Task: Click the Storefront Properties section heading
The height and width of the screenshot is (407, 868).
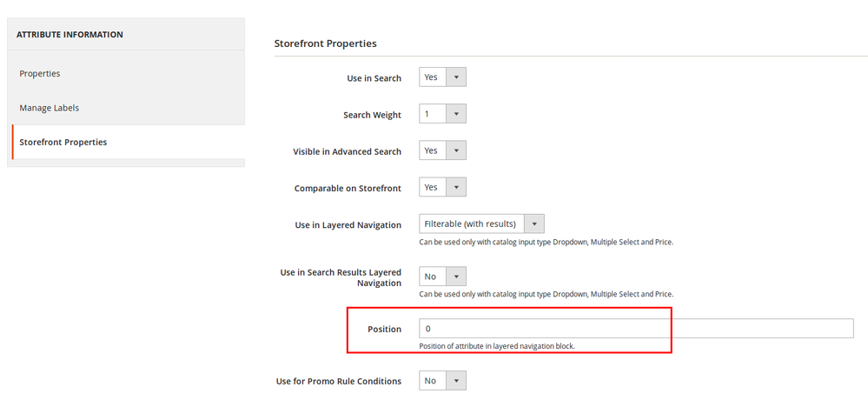Action: 326,43
